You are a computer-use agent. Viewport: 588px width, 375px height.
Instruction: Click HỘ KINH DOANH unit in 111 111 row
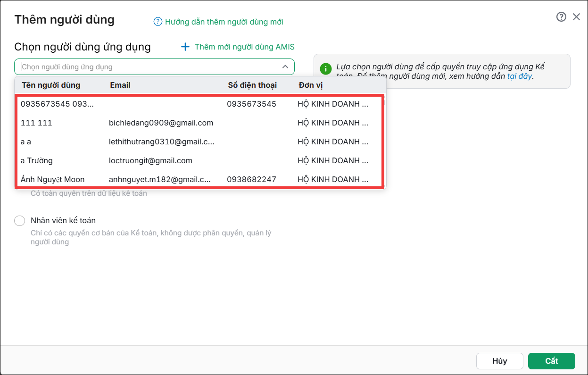(333, 123)
